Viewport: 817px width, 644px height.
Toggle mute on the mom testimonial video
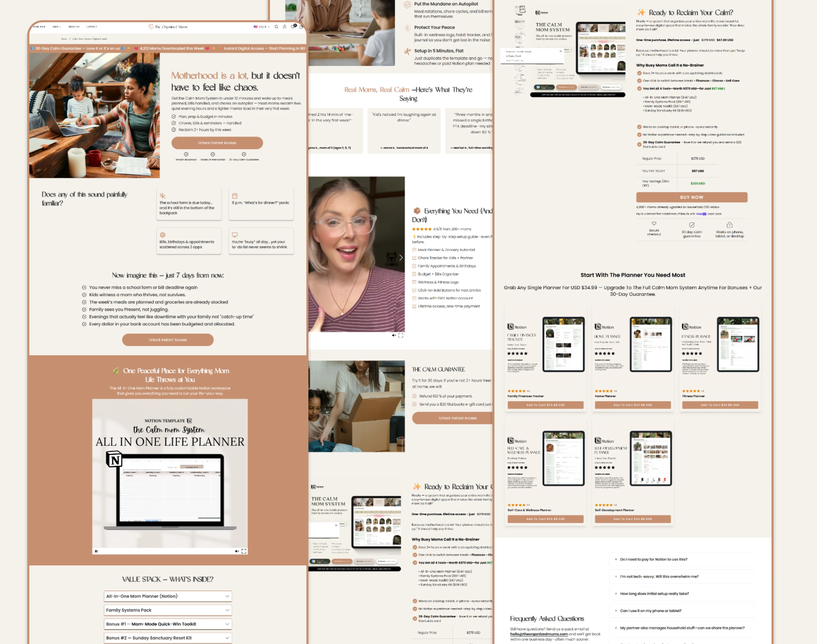pyautogui.click(x=394, y=335)
